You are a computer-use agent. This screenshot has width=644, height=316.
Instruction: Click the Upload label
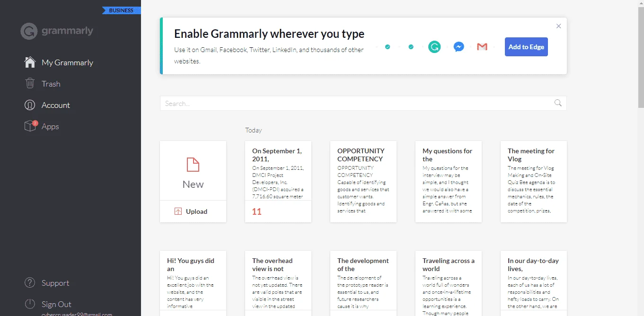(196, 211)
